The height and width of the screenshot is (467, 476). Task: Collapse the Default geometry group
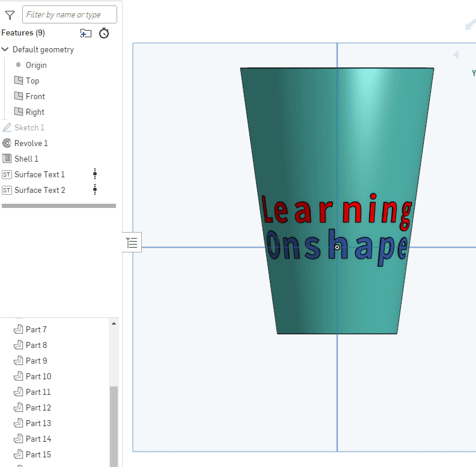pos(5,50)
